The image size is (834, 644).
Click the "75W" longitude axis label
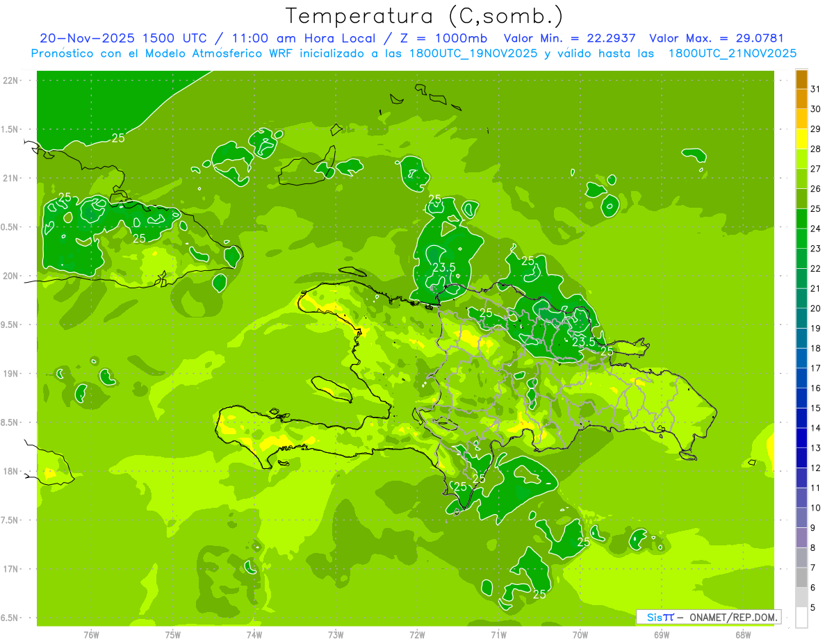pyautogui.click(x=172, y=635)
